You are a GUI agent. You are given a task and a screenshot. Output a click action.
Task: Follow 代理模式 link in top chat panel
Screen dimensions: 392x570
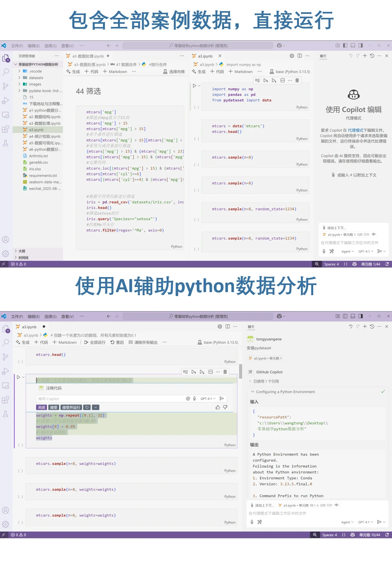tap(355, 130)
